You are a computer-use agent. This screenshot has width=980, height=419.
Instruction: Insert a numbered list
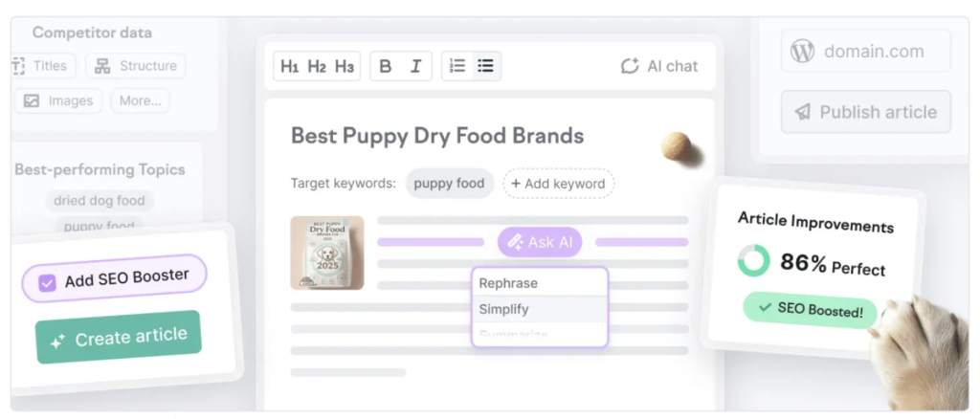tap(457, 66)
